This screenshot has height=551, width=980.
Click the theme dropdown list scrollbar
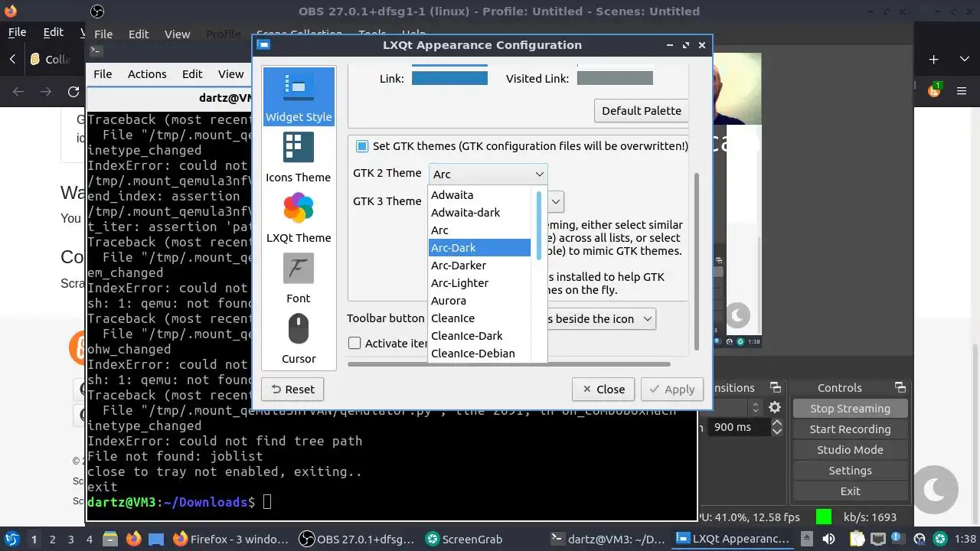coord(539,226)
